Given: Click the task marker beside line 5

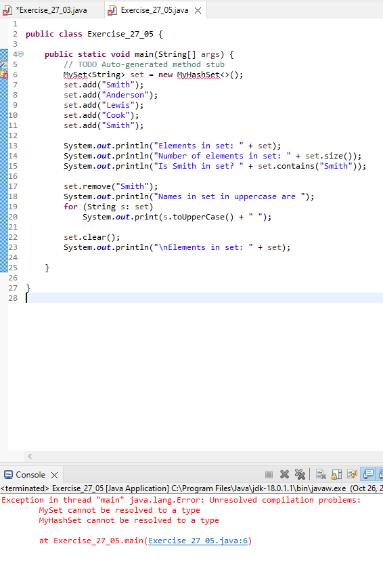Looking at the screenshot, I should coord(4,64).
